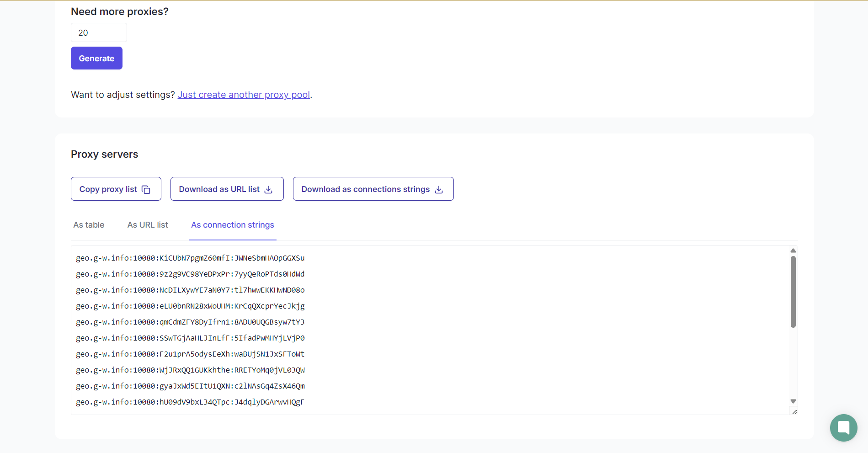This screenshot has width=868, height=453.
Task: Click the scroll up arrow in proxy list
Action: pos(793,250)
